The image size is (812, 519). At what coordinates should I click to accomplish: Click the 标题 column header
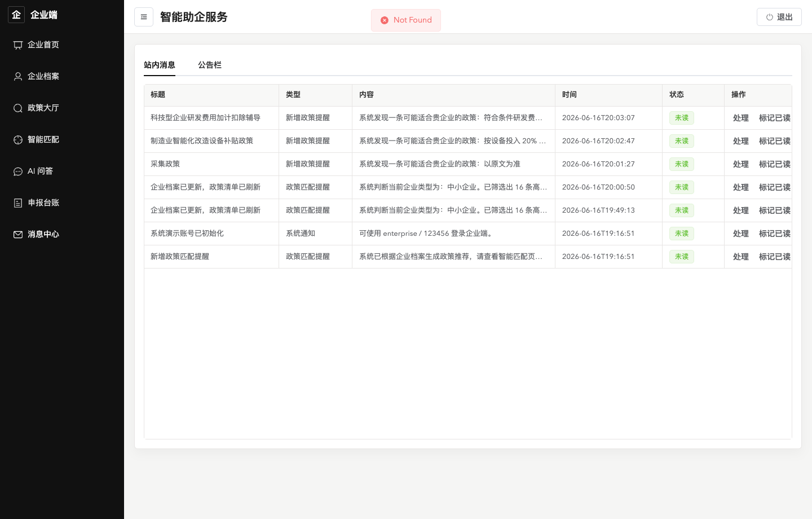click(x=211, y=95)
